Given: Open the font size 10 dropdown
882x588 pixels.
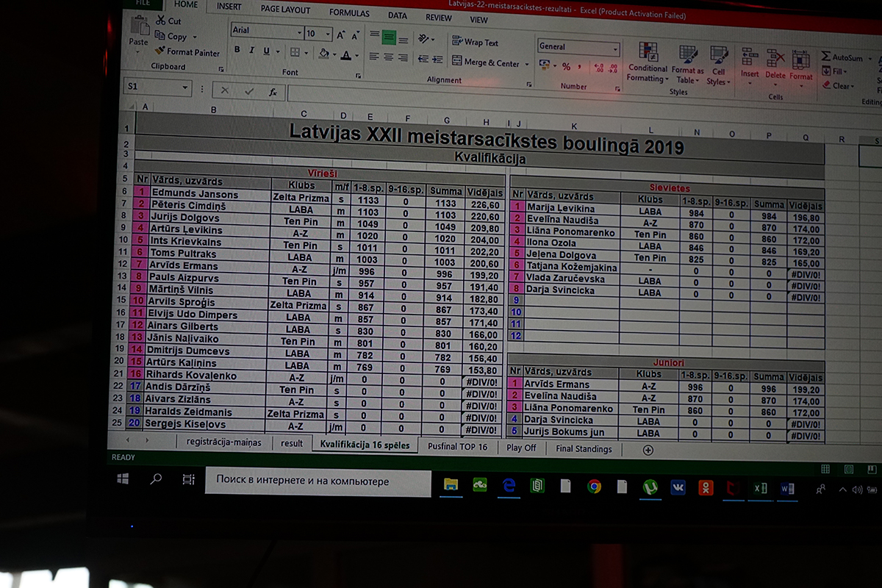Looking at the screenshot, I should (327, 34).
